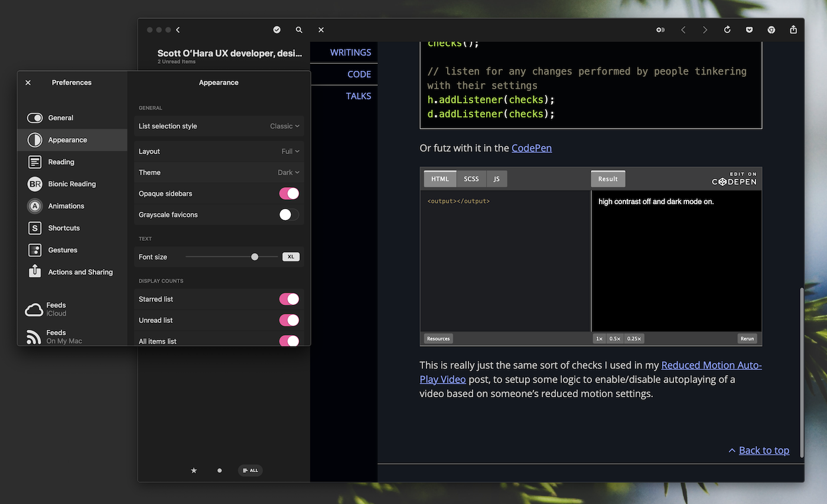This screenshot has width=827, height=504.
Task: Open the List selection style dropdown
Action: click(285, 126)
